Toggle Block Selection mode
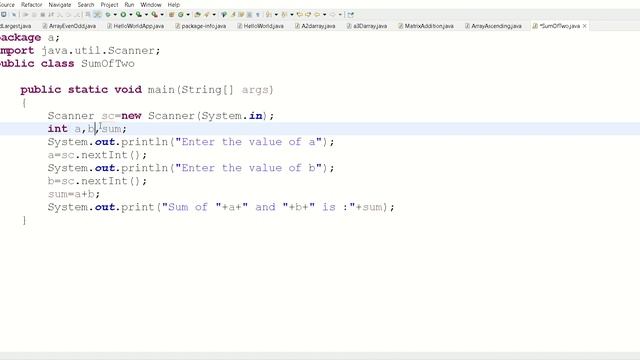The height and width of the screenshot is (360, 640). pyautogui.click(x=249, y=15)
